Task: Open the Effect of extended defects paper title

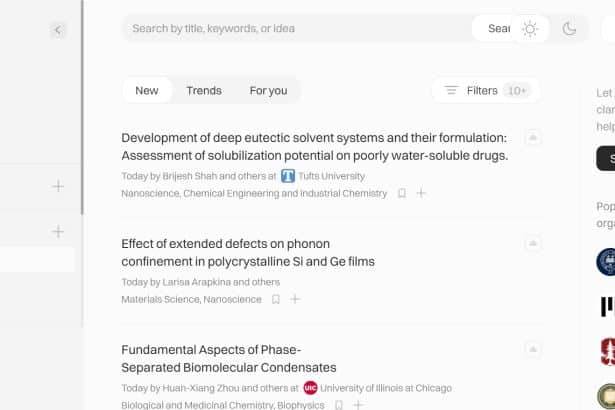Action: pos(248,253)
